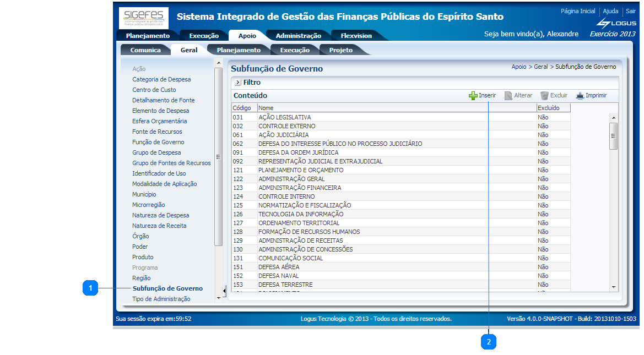Select DEFESA AÉREA in the content list
Viewport: 644px width, 355px height.
[x=331, y=266]
